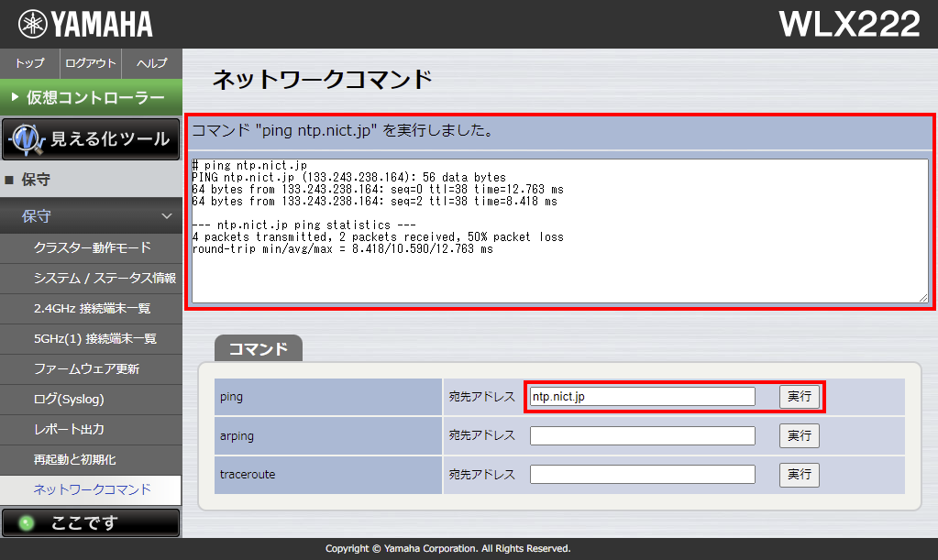Click the green 仮想コントローラー arrow icon

click(13, 97)
